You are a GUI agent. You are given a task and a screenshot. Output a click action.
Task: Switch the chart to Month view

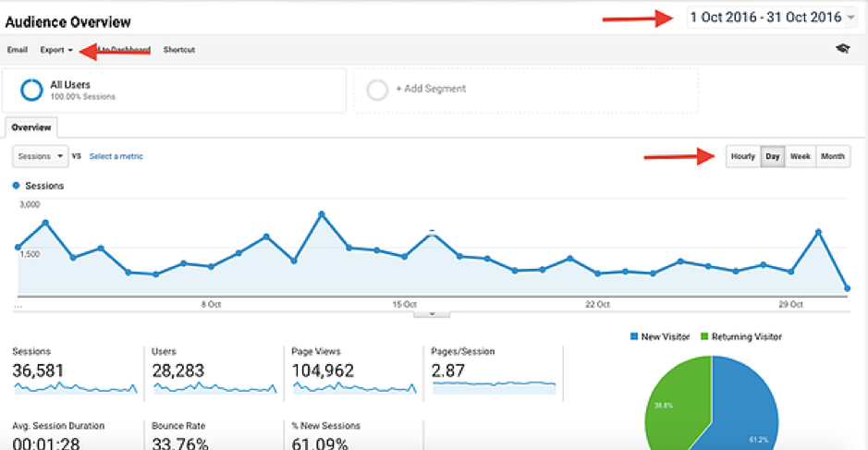pos(833,157)
